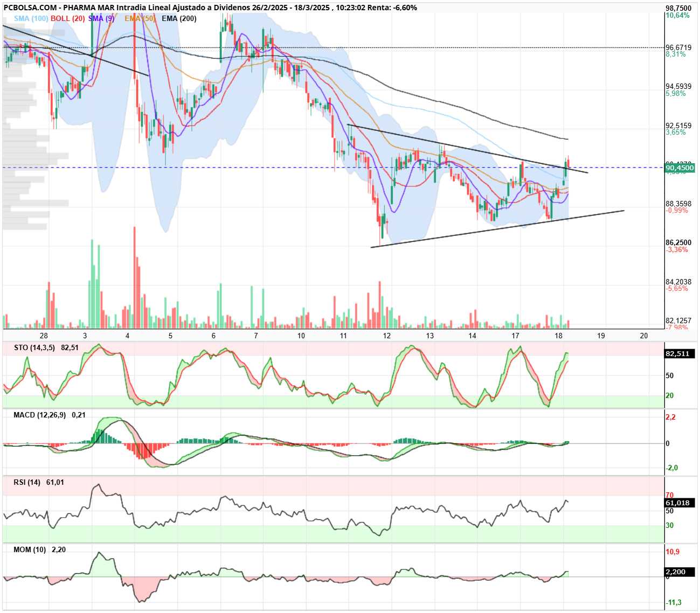Click the 10,64% percentage axis label
Viewport: 700px width, 613px height.
click(677, 15)
